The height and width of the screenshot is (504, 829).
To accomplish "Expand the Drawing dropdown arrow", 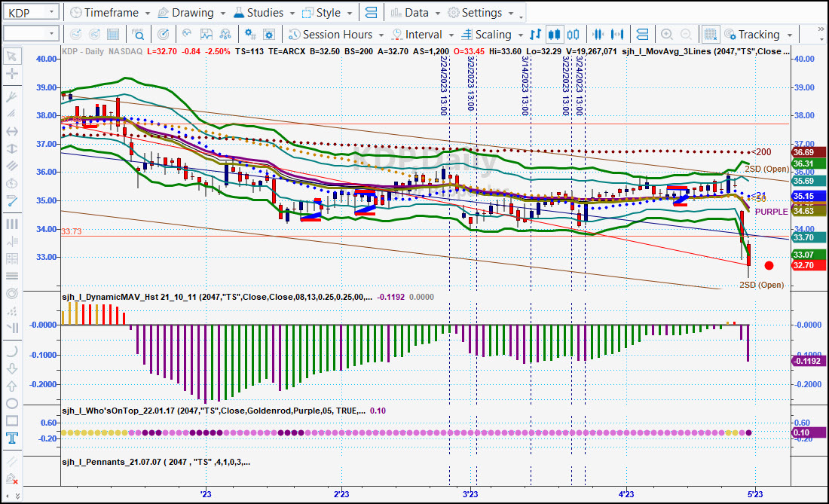I will 223,13.
